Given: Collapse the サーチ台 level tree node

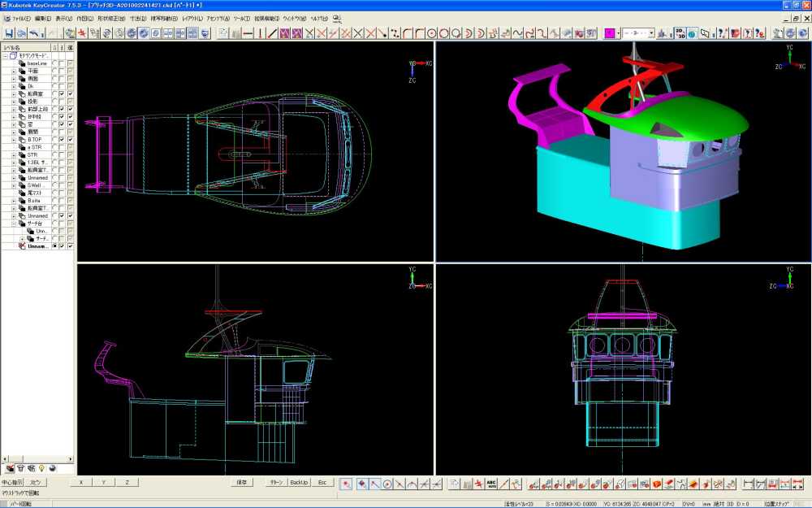Looking at the screenshot, I should (x=14, y=223).
